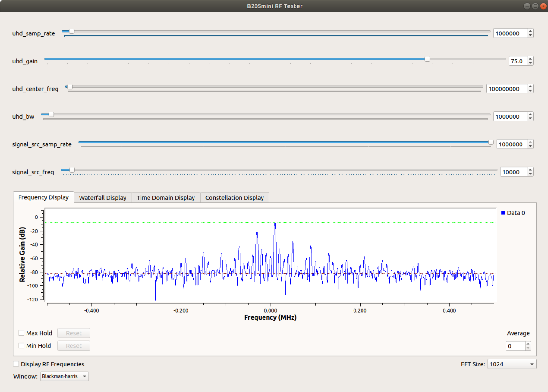548x392 pixels.
Task: Open the Constellation Display tab
Action: tap(234, 197)
